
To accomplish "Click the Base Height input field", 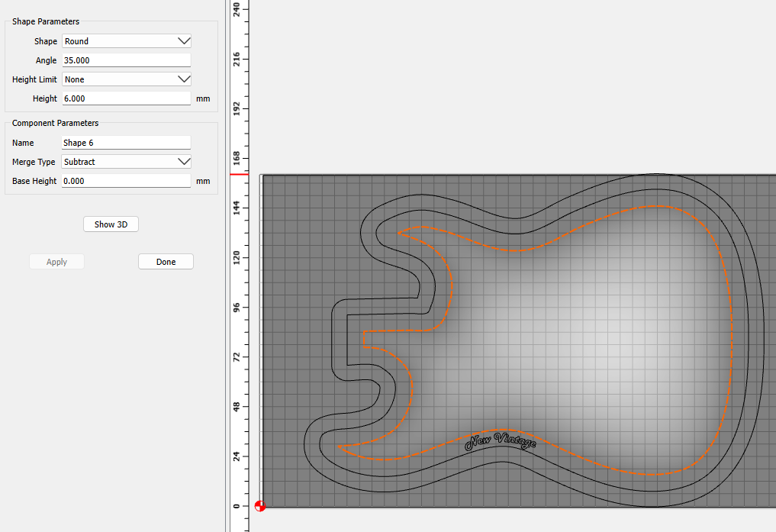I will tap(126, 181).
